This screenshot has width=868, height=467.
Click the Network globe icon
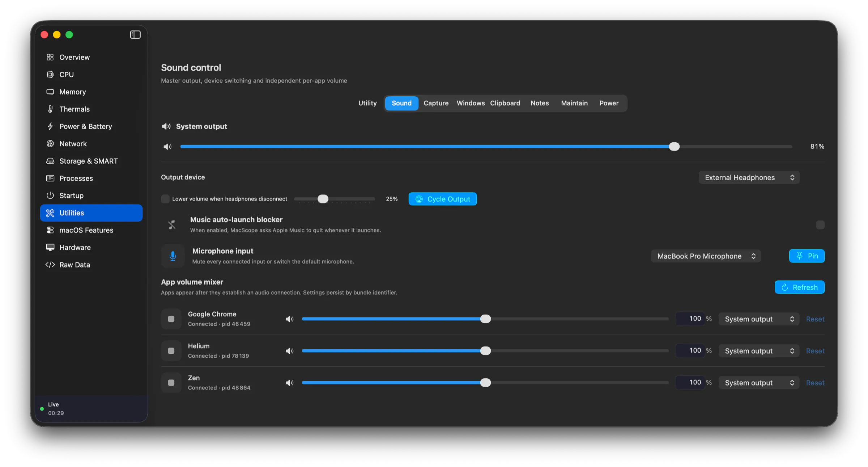pyautogui.click(x=50, y=144)
